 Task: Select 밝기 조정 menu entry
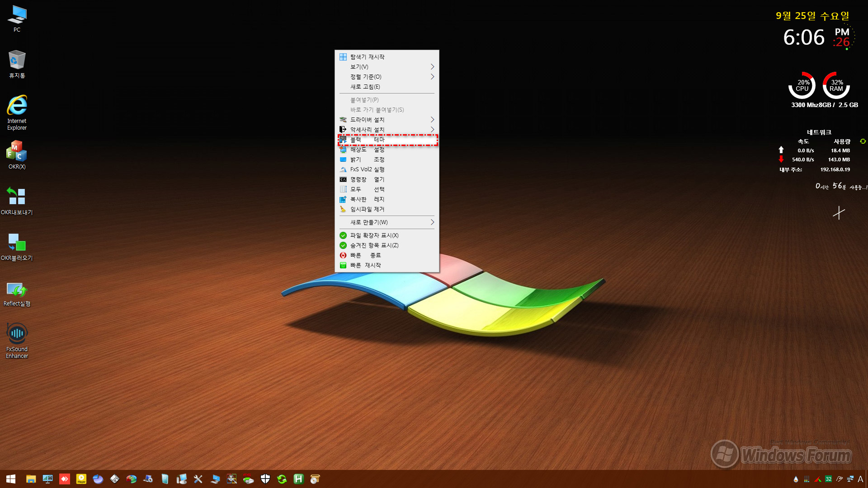click(387, 160)
